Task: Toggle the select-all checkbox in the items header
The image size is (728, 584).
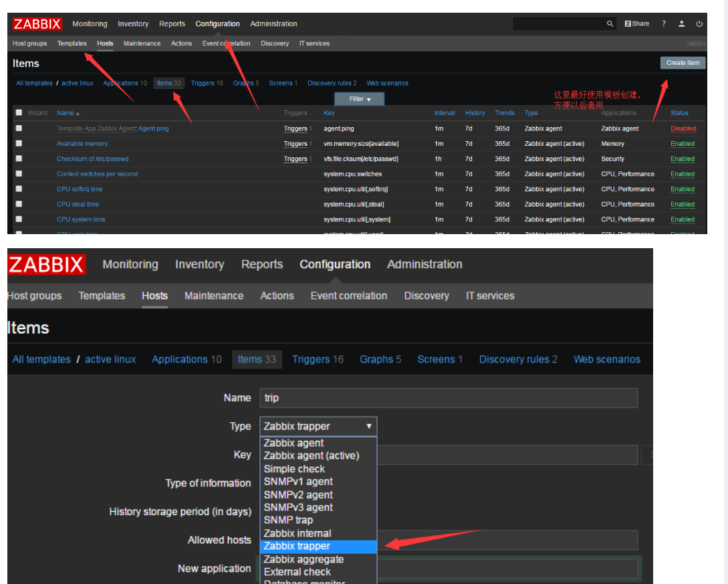Action: click(19, 112)
